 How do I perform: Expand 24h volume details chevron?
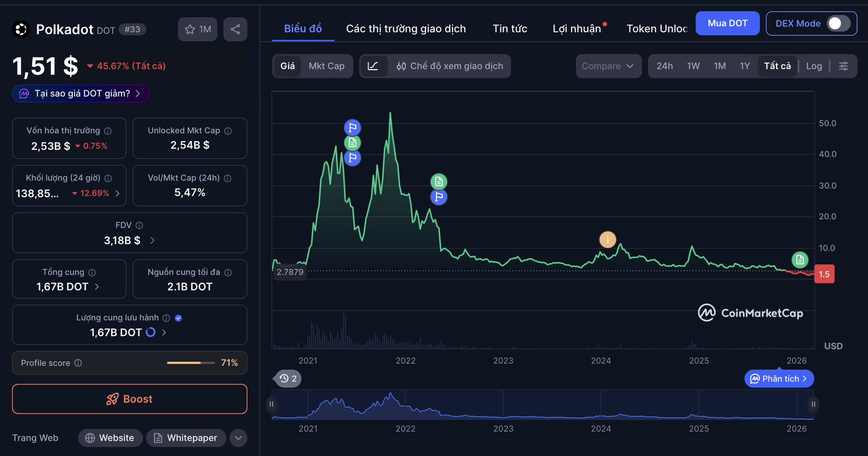click(117, 193)
